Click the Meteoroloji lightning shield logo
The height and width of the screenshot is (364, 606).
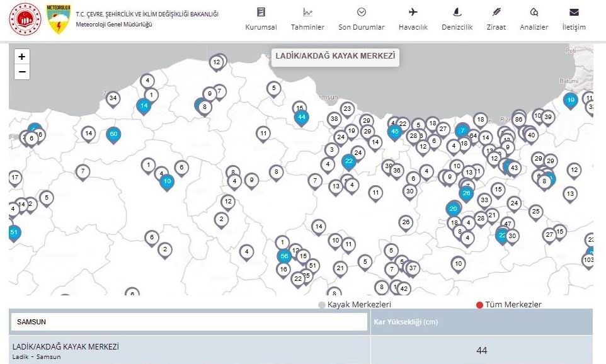coord(59,19)
